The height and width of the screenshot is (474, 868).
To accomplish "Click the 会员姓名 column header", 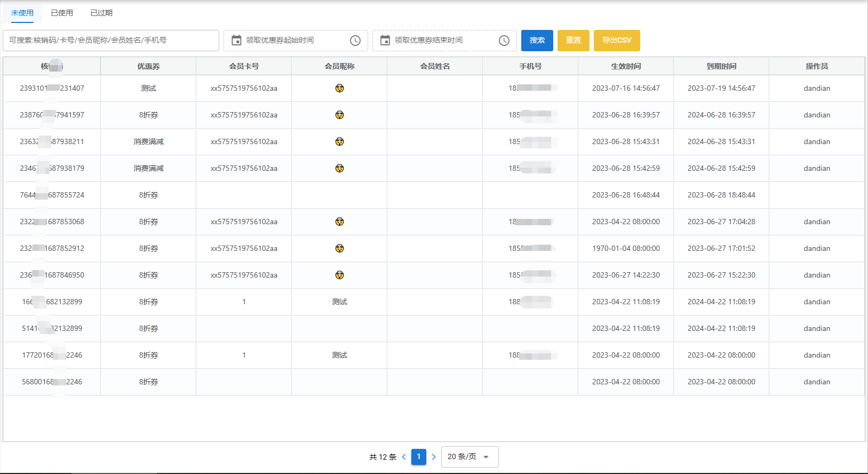I will tap(435, 66).
